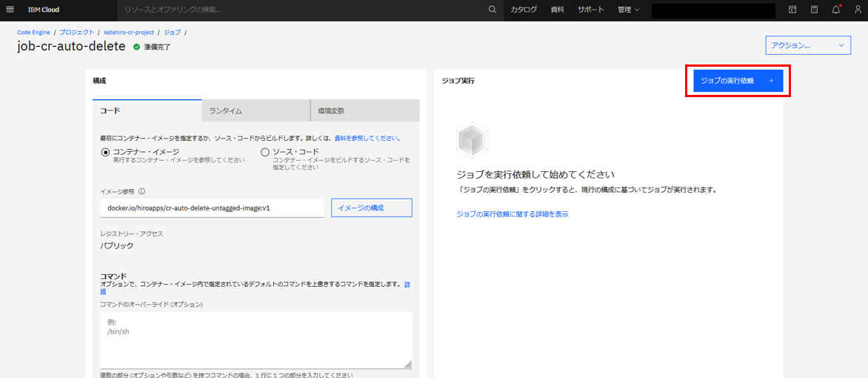Open the サポート menu item
This screenshot has height=378, width=868.
[x=591, y=10]
